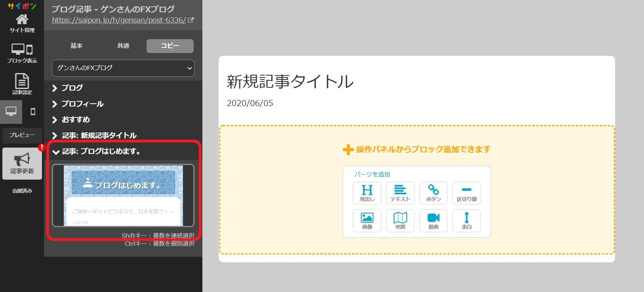Switch to smartphone preview mode

click(33, 112)
